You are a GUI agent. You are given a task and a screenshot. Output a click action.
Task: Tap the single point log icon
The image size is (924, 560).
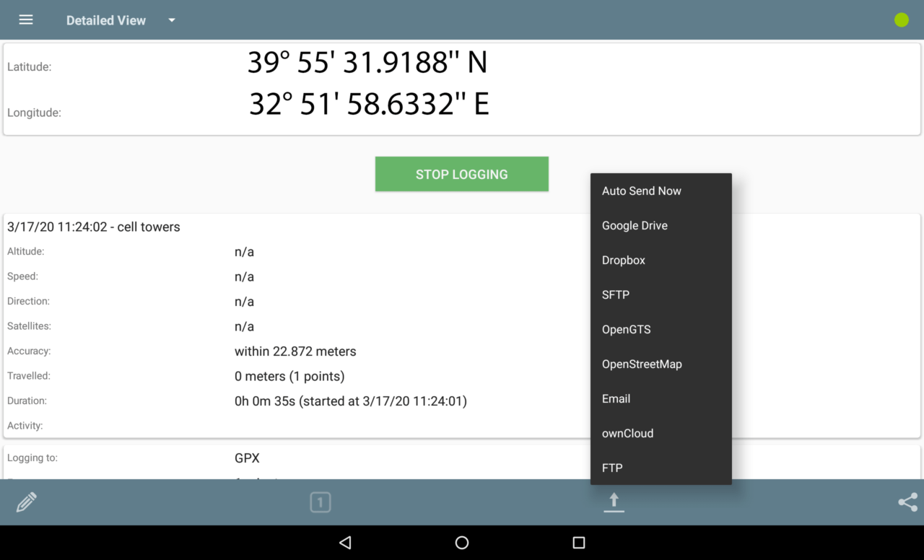point(321,502)
